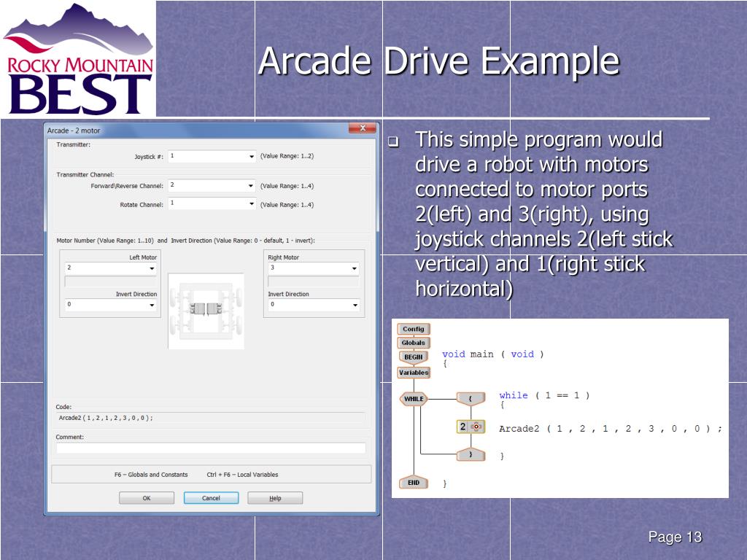Select the WHILE loop block

(414, 399)
